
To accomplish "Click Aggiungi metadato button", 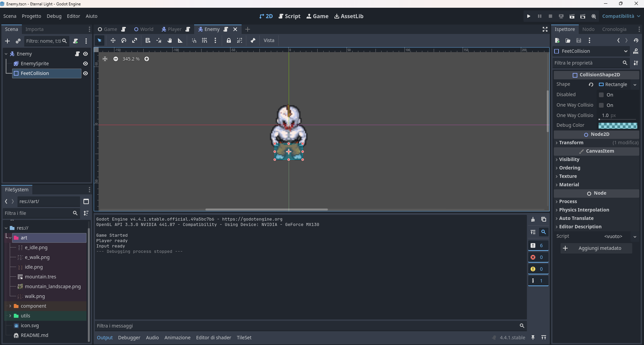I will [x=596, y=248].
